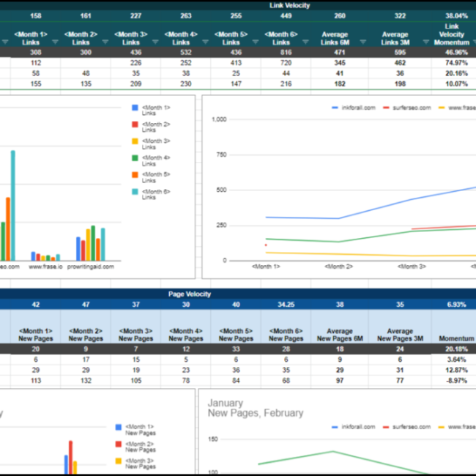Screen dimensions: 476x476
Task: Select cell with value 155
Action: pyautogui.click(x=36, y=83)
